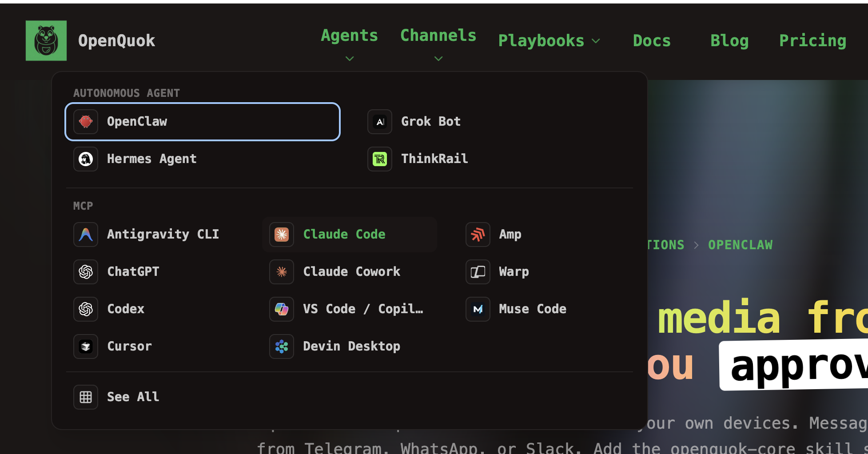Choose the Warp label
The image size is (868, 454).
point(514,272)
